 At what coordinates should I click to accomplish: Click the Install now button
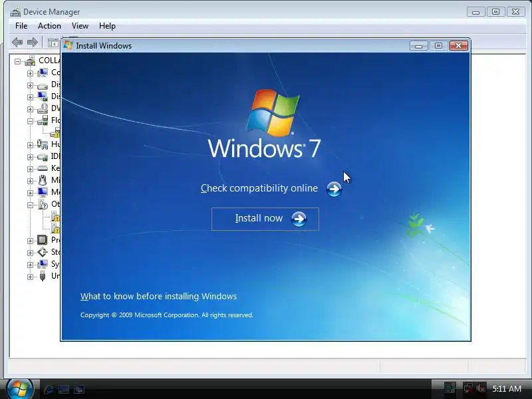pyautogui.click(x=265, y=219)
